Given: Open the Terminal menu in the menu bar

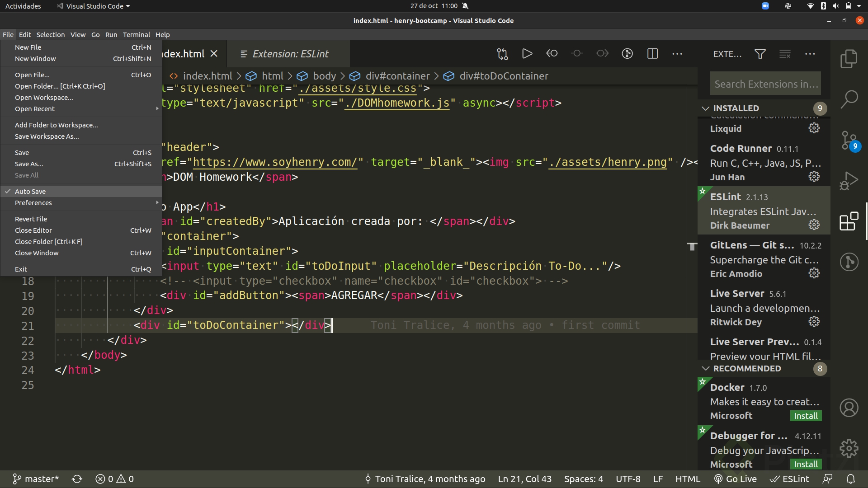Looking at the screenshot, I should pos(136,35).
